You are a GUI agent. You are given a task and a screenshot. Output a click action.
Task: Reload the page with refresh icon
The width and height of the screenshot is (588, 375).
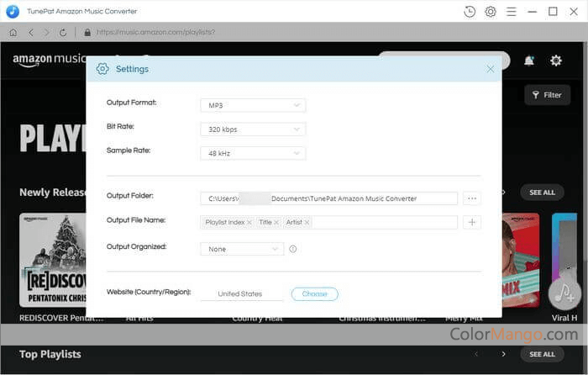click(x=63, y=32)
